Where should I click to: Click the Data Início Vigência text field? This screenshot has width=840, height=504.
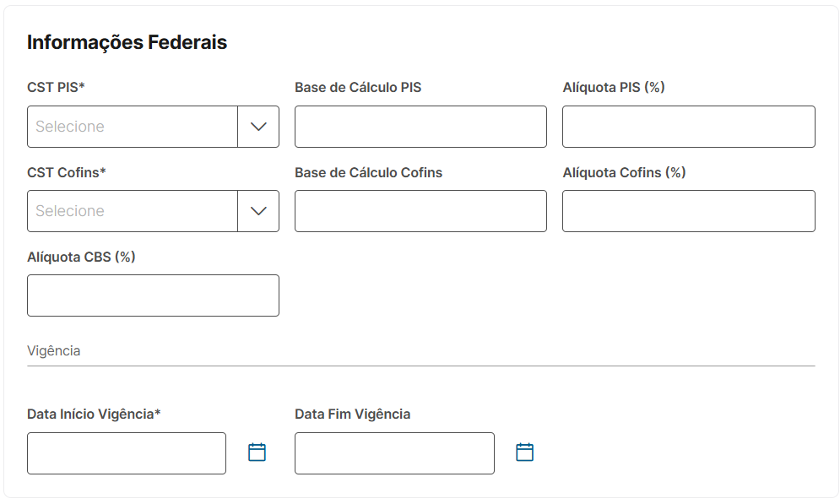point(127,453)
